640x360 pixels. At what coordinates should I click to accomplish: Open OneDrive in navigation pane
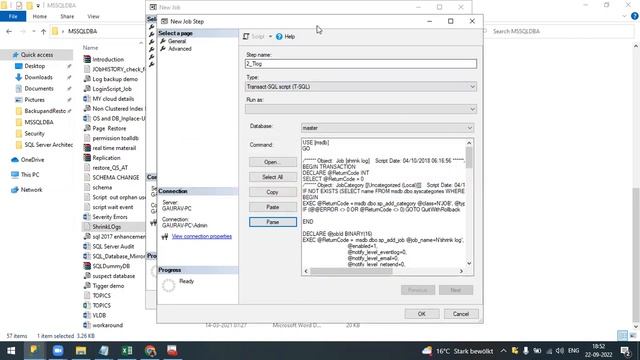[x=32, y=160]
